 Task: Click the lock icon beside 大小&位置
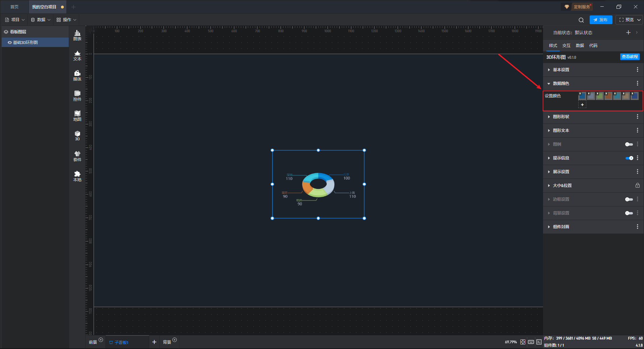[x=637, y=186]
